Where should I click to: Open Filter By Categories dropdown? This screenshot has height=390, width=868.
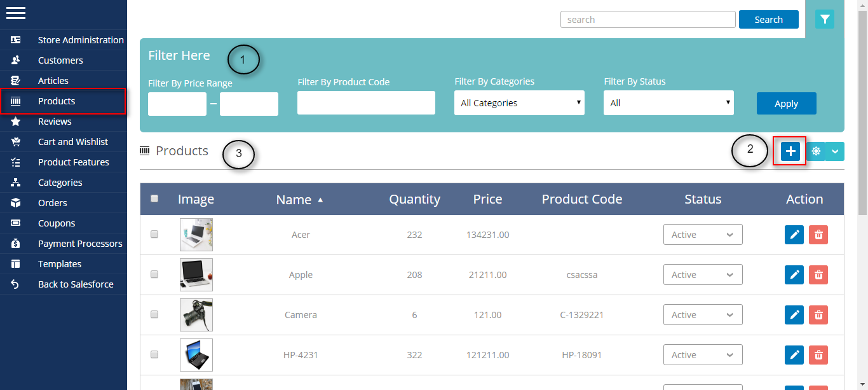point(519,103)
